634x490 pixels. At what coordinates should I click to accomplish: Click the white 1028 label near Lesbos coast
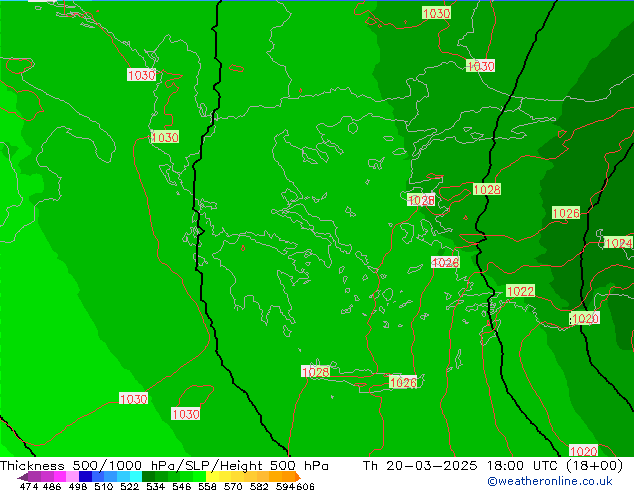click(421, 200)
